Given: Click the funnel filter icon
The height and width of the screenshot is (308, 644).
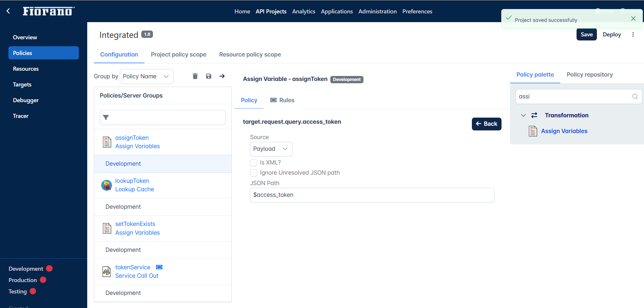Looking at the screenshot, I should (x=106, y=117).
